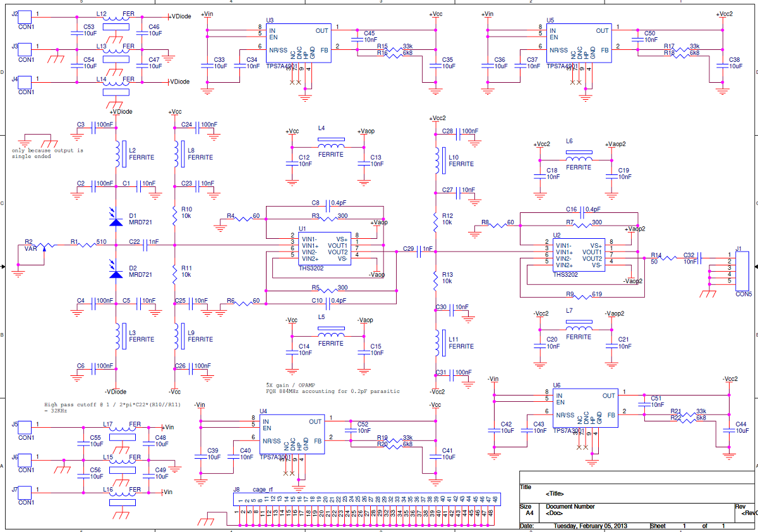Click the U3 TPS7A4901 regulator symbol
The image size is (758, 532).
(x=299, y=44)
